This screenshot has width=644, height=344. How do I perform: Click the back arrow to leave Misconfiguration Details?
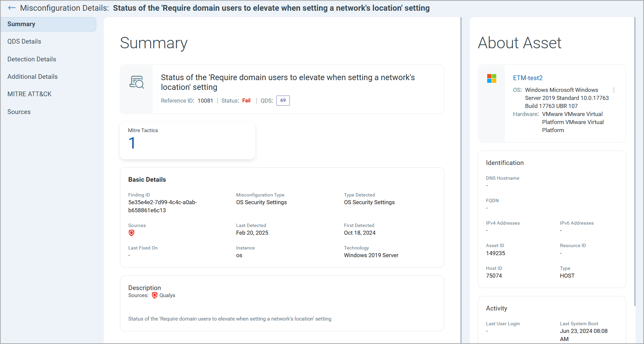pyautogui.click(x=12, y=8)
